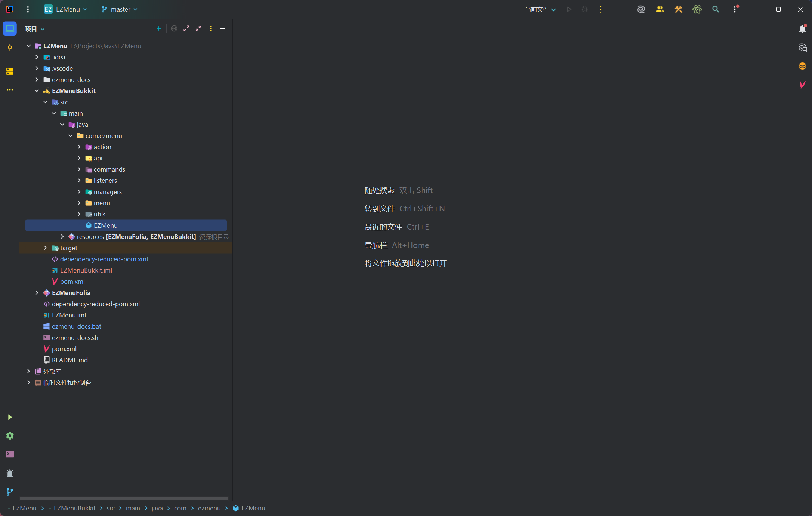This screenshot has height=516, width=812.
Task: Click the add new file plus icon
Action: click(x=158, y=28)
